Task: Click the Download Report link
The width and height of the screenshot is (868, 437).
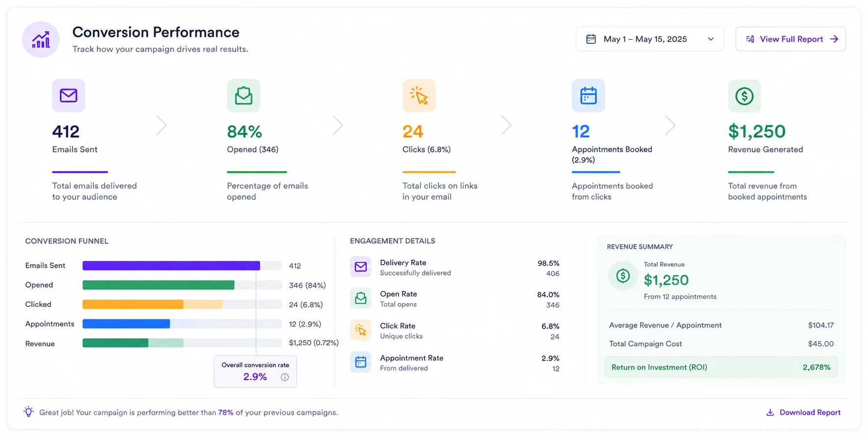Action: tap(810, 412)
